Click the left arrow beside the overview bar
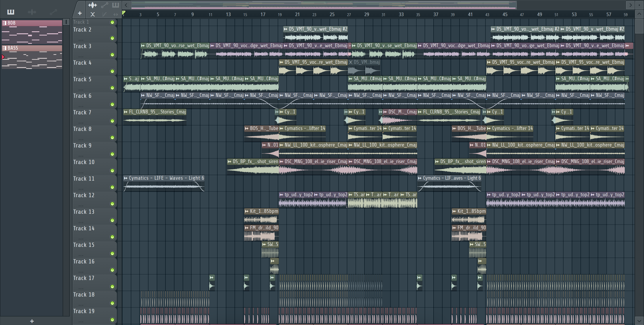 [126, 5]
